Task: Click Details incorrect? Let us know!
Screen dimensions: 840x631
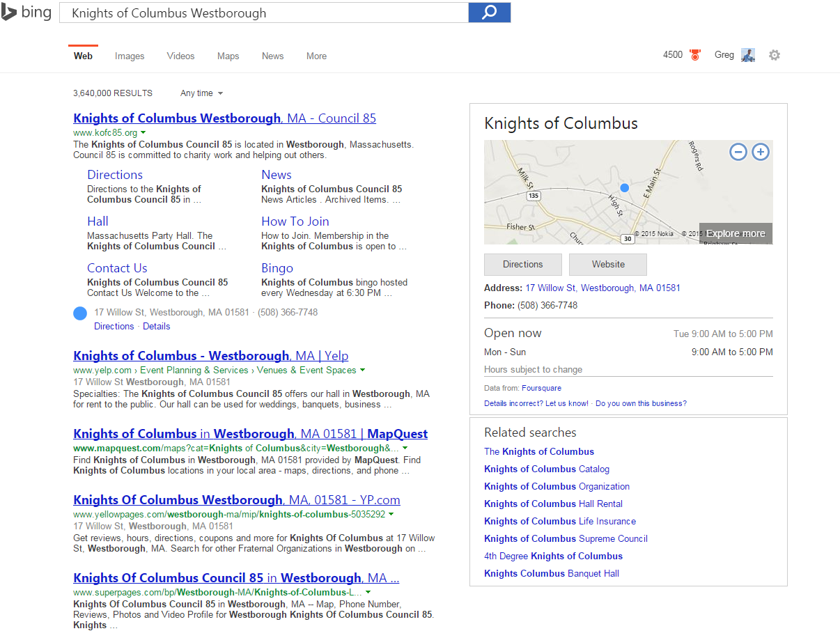Action: click(536, 403)
